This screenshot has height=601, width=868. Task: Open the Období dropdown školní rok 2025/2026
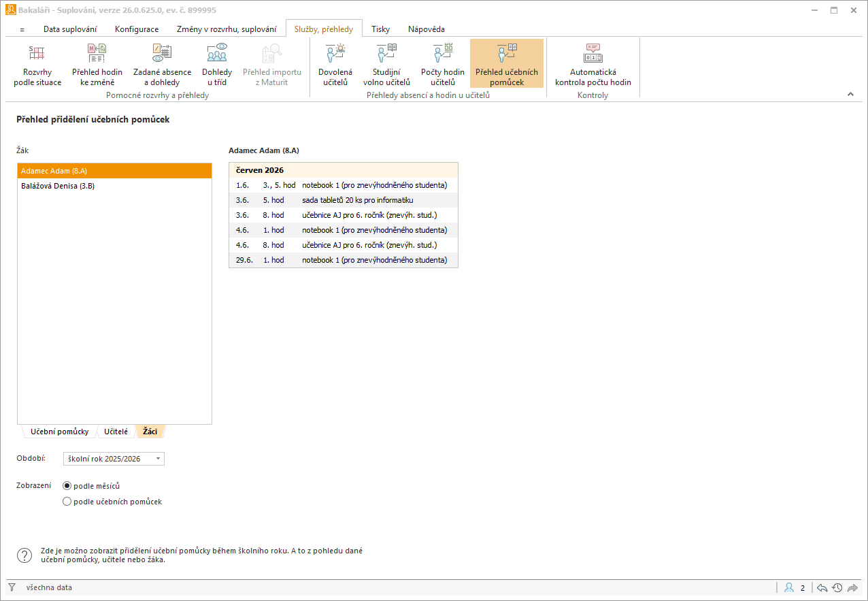[x=114, y=459]
